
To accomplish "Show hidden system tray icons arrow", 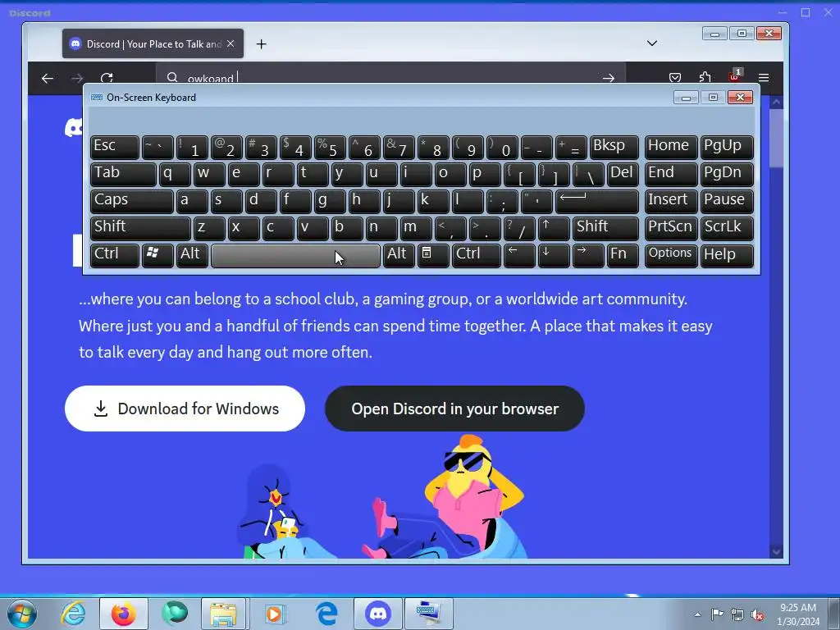I will tap(697, 614).
